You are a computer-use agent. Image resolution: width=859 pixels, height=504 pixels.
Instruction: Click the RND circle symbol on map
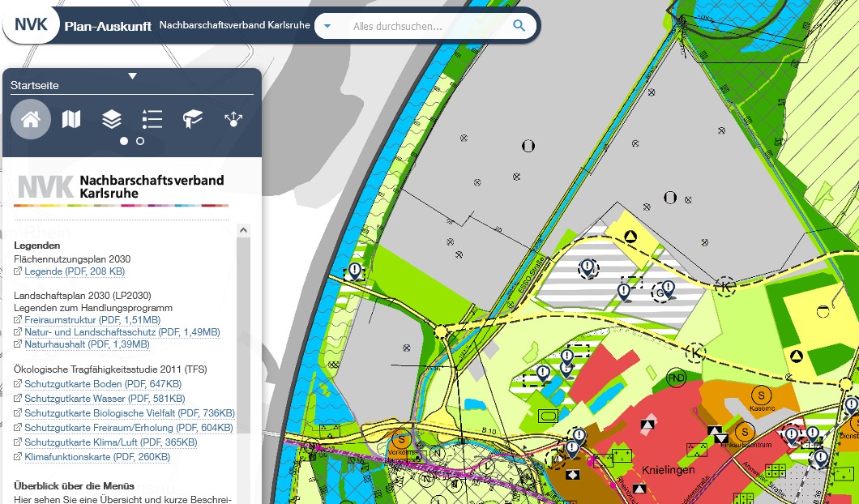[x=677, y=378]
